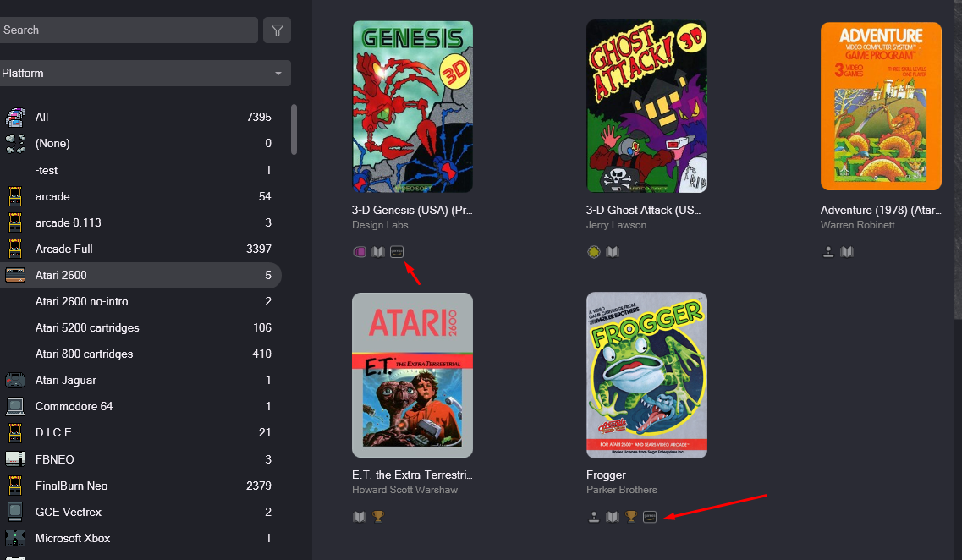Screen dimensions: 962x560
Task: Click the manual book badge under 3-D Ghost Attack
Action: click(x=613, y=251)
